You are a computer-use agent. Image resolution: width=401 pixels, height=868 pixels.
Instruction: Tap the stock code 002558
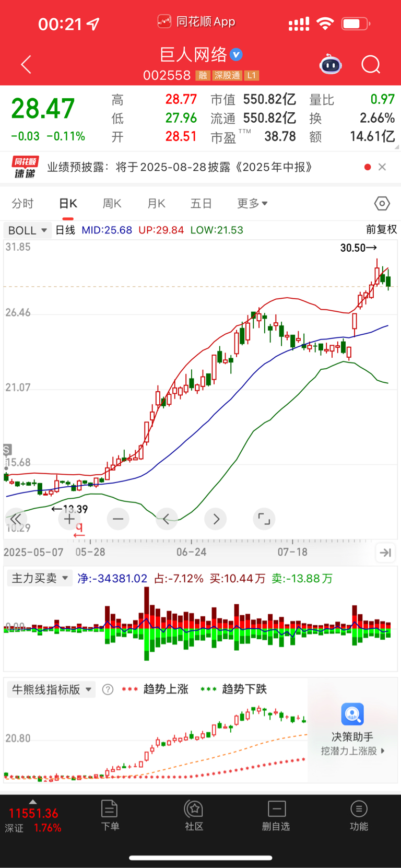[167, 76]
